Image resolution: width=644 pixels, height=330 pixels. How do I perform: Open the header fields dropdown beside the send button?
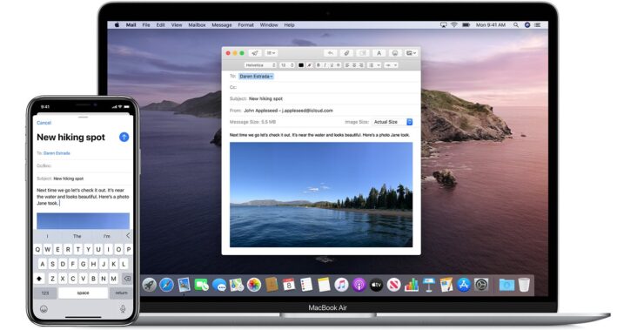point(271,53)
